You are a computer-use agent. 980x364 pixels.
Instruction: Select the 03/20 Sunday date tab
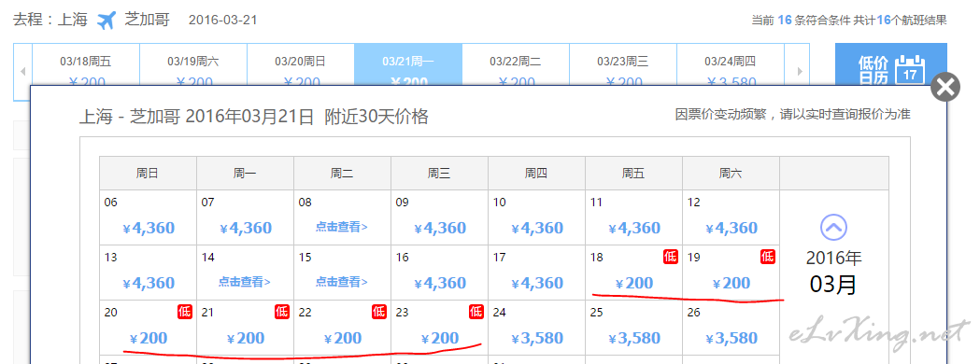pos(301,64)
